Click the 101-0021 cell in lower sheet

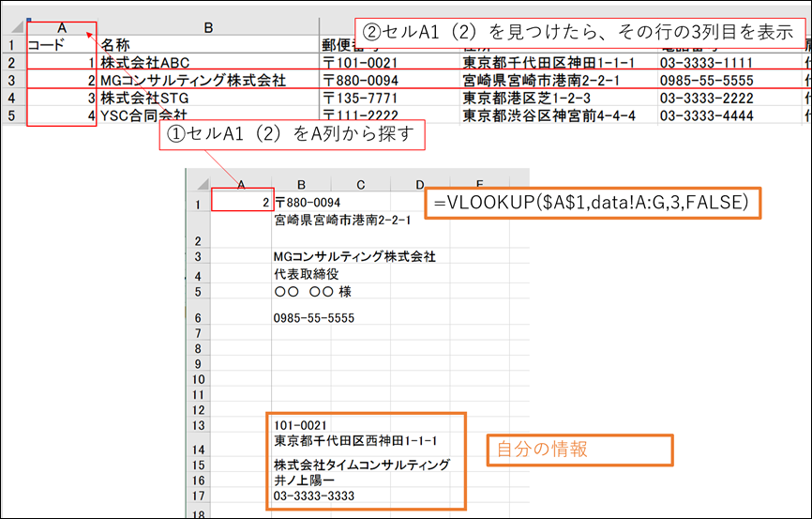300,425
